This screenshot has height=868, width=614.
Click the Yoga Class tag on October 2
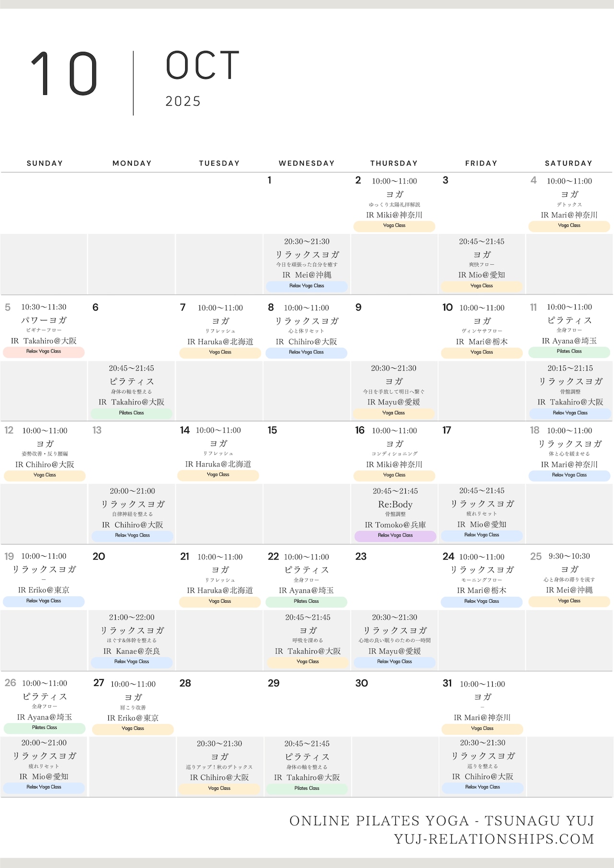394,225
